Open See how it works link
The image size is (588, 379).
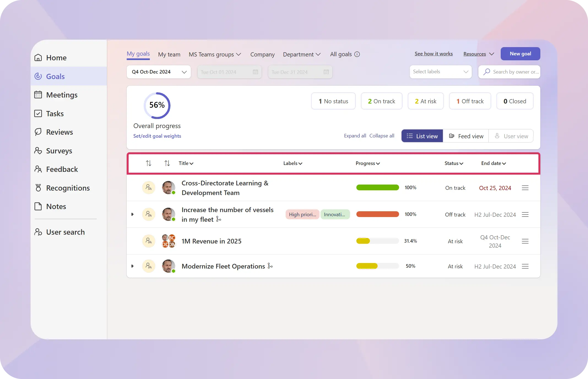click(x=433, y=54)
